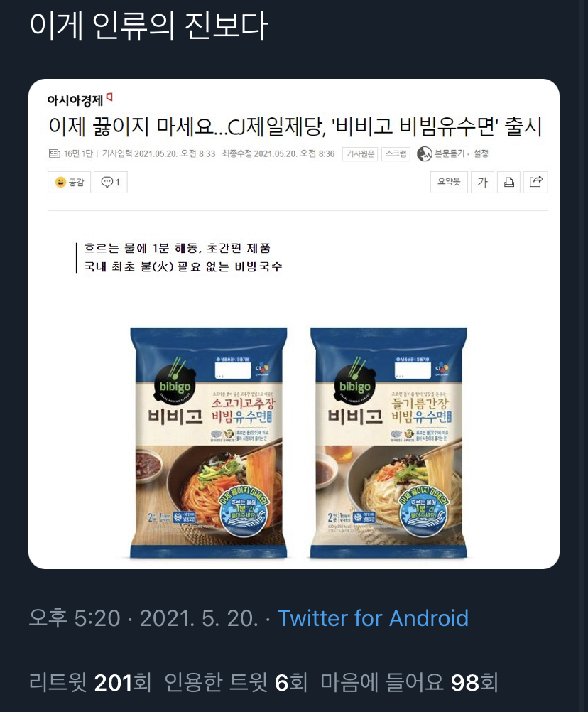Screen dimensions: 588x712
Task: View the 인용한 트윗 6회 quote tweets
Action: point(236,682)
